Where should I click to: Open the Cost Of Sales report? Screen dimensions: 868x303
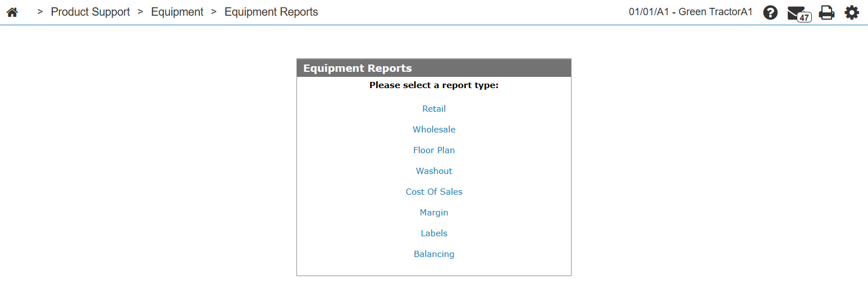click(x=434, y=192)
